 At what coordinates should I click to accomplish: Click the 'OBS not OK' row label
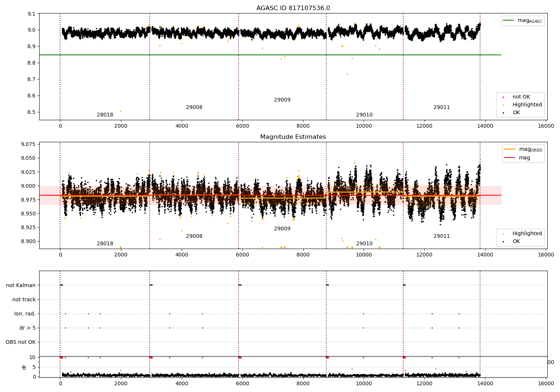click(21, 342)
